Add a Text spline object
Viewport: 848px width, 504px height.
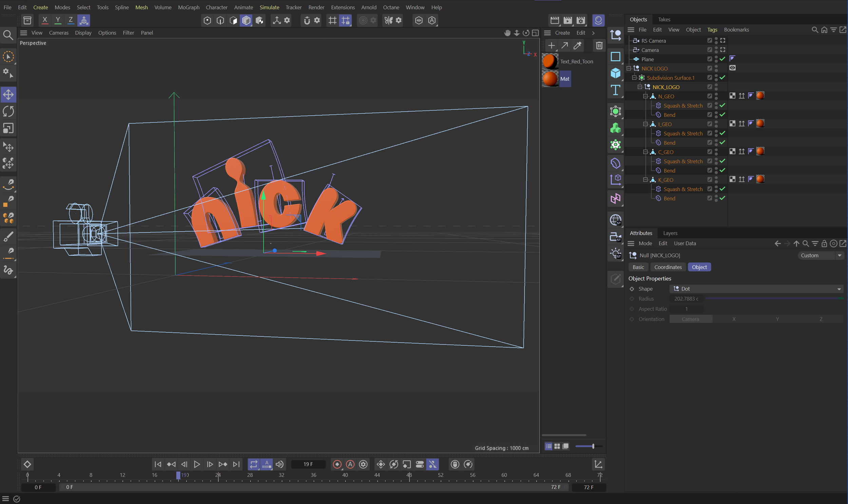[615, 90]
